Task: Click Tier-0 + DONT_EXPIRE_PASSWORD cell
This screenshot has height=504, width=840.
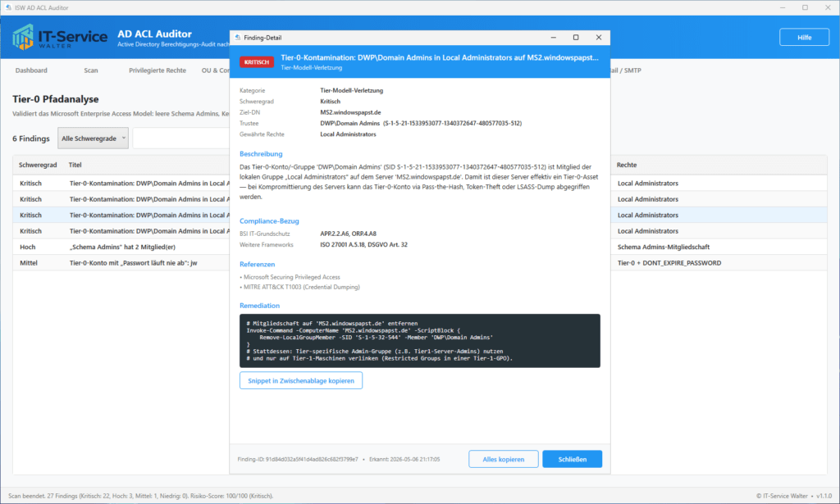Action: 669,263
